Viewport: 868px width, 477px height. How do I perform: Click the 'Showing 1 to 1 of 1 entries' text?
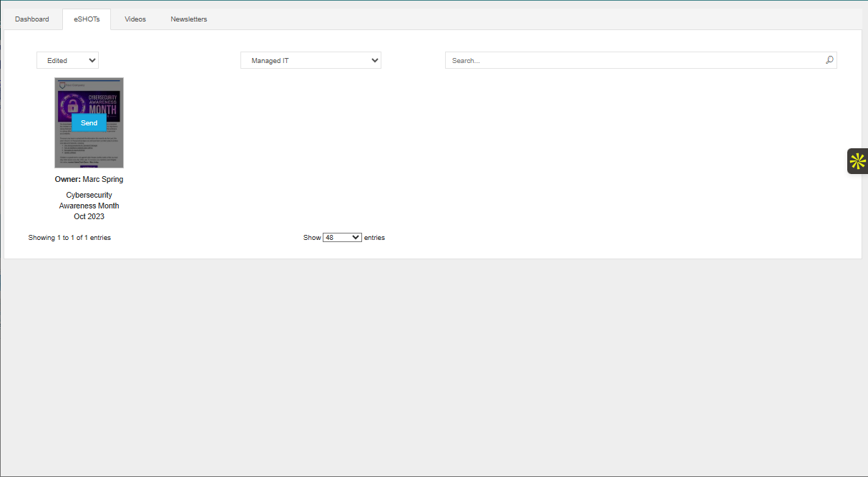pyautogui.click(x=69, y=238)
